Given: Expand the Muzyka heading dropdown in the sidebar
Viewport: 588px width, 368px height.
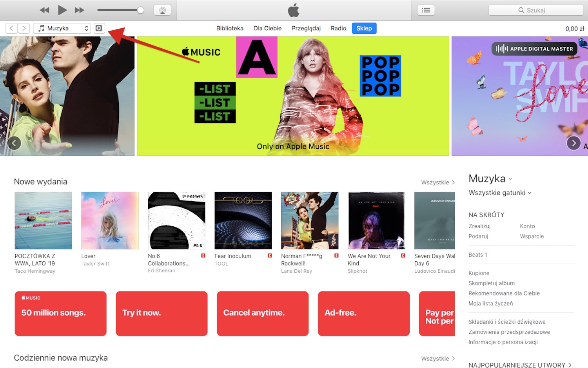Looking at the screenshot, I should [x=490, y=179].
